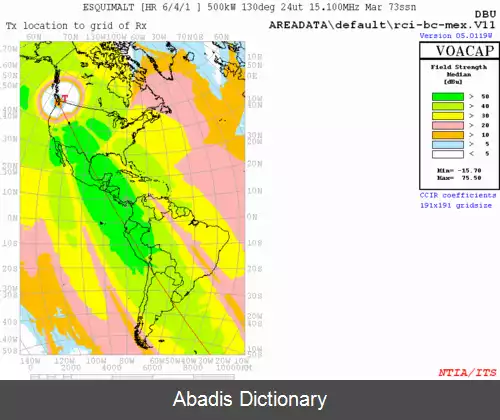
Task: Click the red T transmitter marker
Action: pos(64,98)
